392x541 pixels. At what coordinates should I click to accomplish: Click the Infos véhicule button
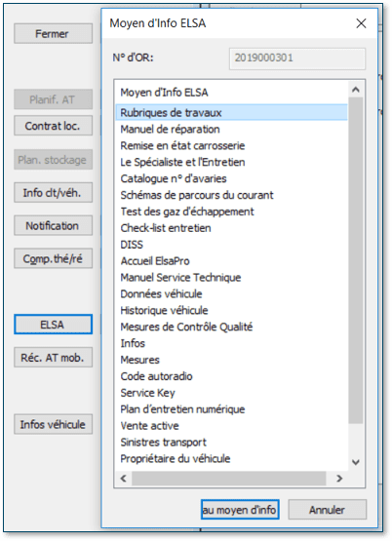point(53,424)
